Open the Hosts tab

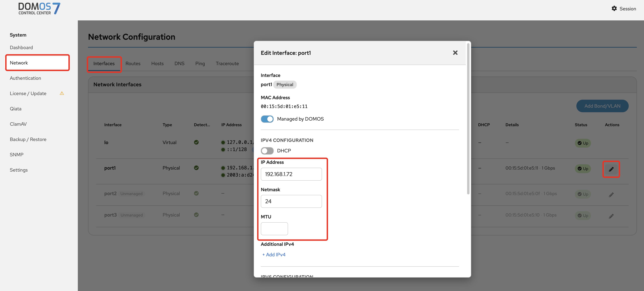coord(157,64)
